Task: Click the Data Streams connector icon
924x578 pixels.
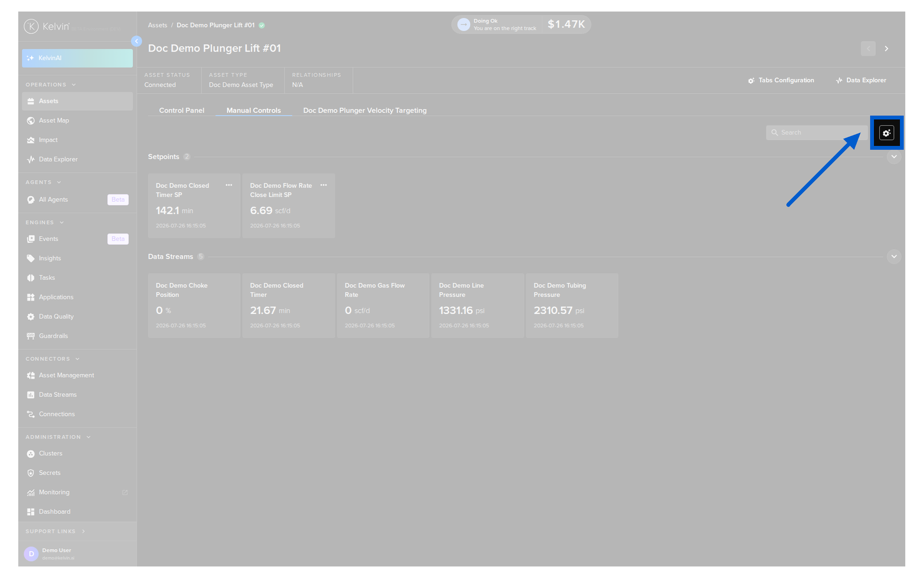Action: [31, 395]
